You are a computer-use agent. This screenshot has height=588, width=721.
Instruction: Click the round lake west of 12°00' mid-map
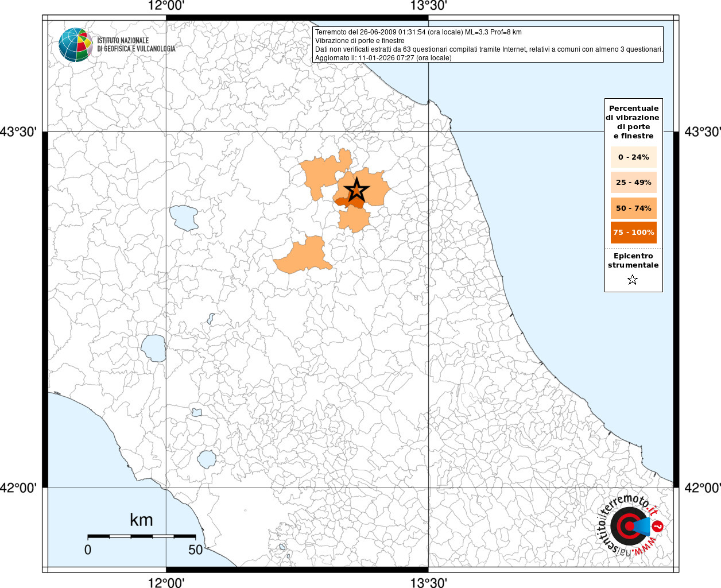pos(154,348)
